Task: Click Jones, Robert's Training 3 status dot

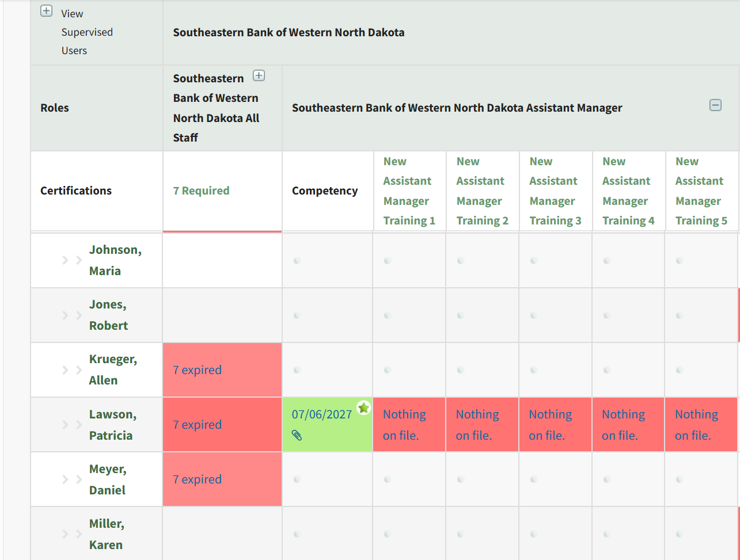Action: 534,315
